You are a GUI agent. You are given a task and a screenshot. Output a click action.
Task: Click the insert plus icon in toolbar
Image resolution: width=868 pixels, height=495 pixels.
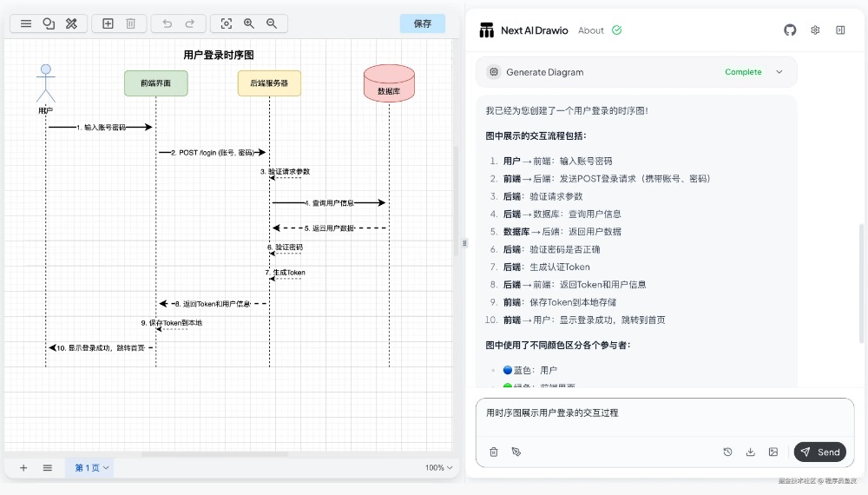pyautogui.click(x=108, y=23)
